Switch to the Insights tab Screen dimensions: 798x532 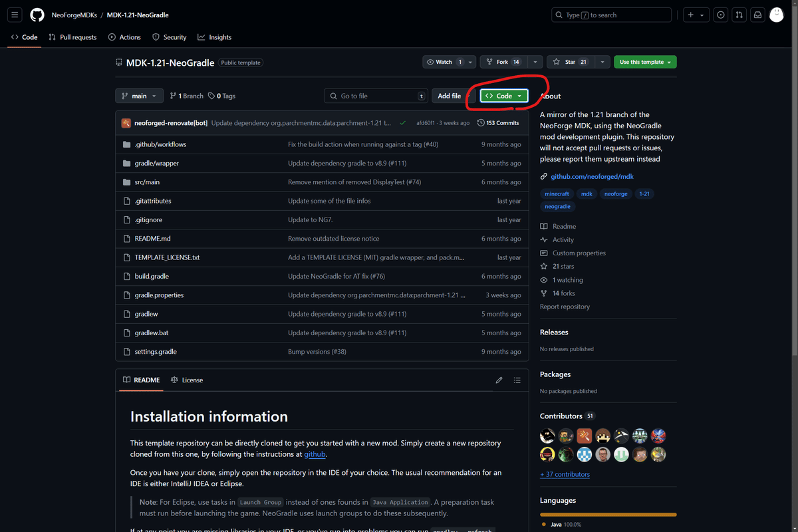(215, 37)
